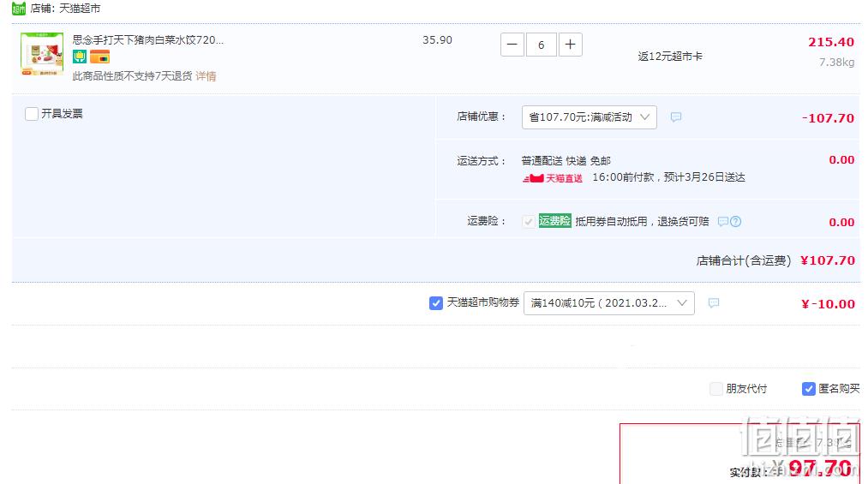Click the 返12元超市卡 rebate text
The image size is (868, 484).
click(670, 57)
